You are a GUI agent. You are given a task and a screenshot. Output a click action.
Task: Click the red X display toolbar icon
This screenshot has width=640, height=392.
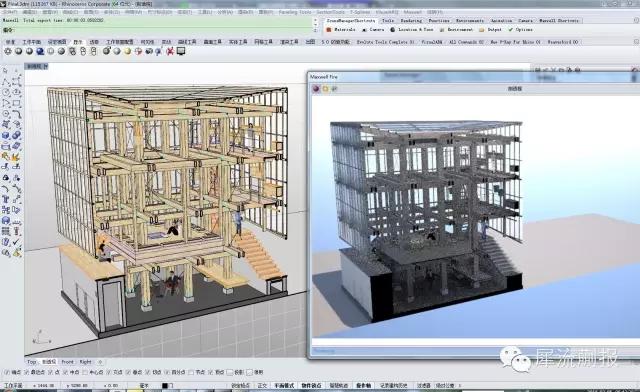click(170, 51)
